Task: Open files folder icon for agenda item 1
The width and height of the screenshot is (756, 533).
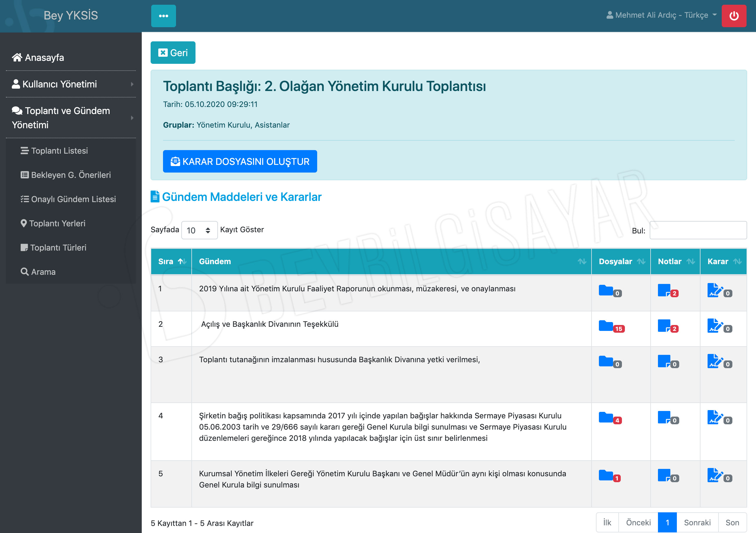Action: [605, 290]
